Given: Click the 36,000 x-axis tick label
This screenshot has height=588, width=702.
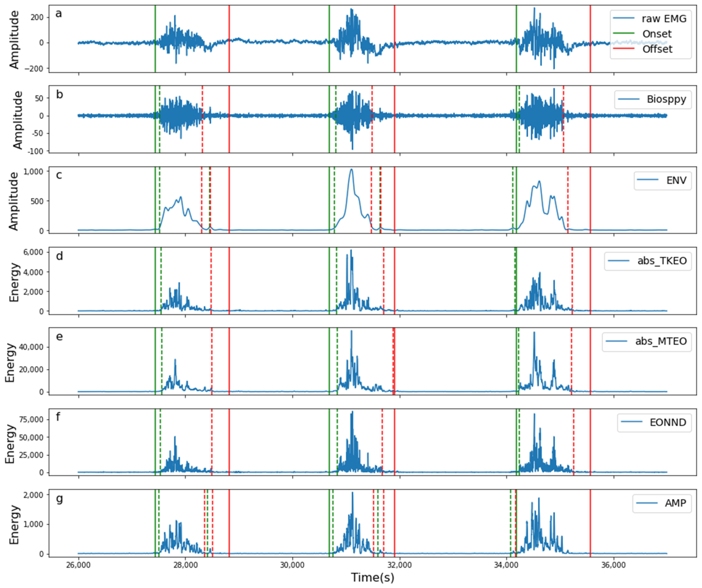Looking at the screenshot, I should click(613, 565).
